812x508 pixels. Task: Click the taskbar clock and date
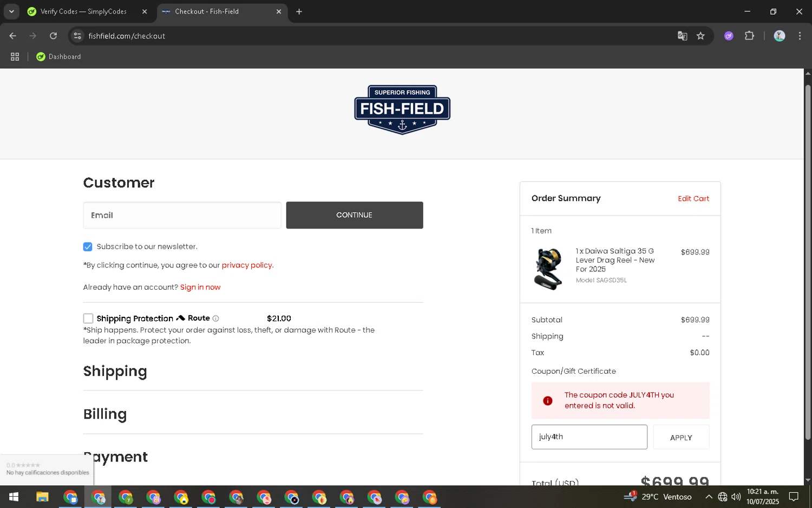pyautogui.click(x=763, y=497)
